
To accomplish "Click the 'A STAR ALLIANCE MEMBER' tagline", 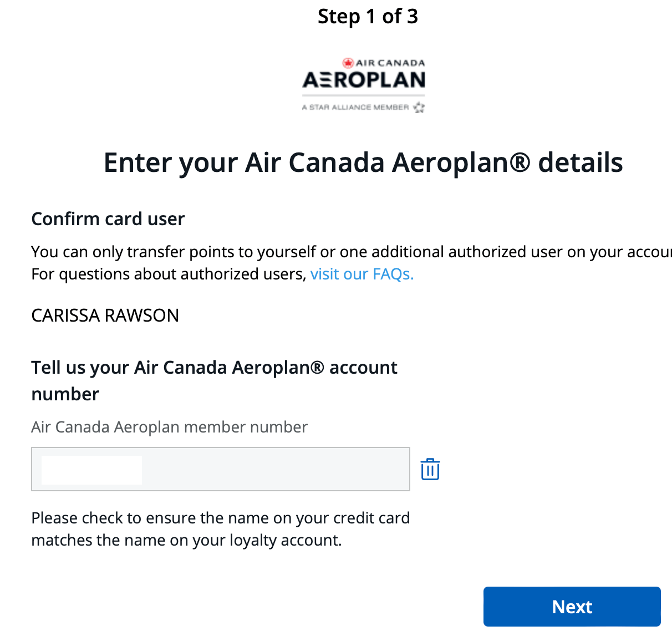I will click(355, 107).
